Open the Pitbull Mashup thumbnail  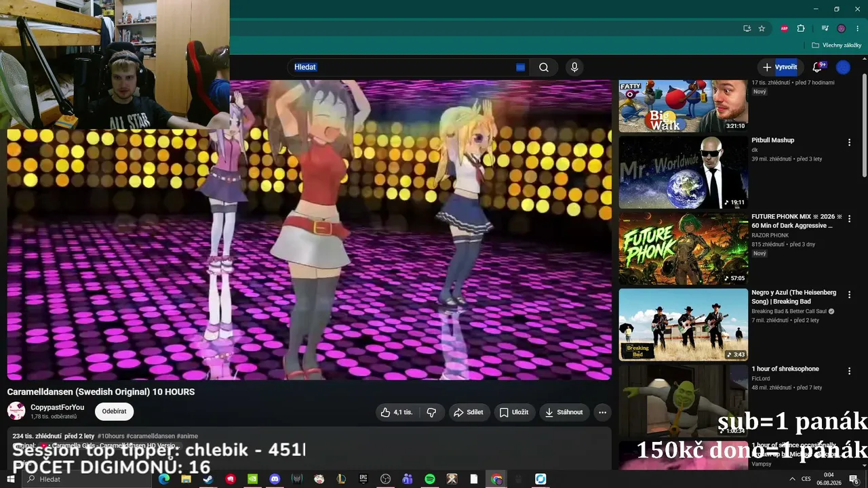click(x=683, y=172)
